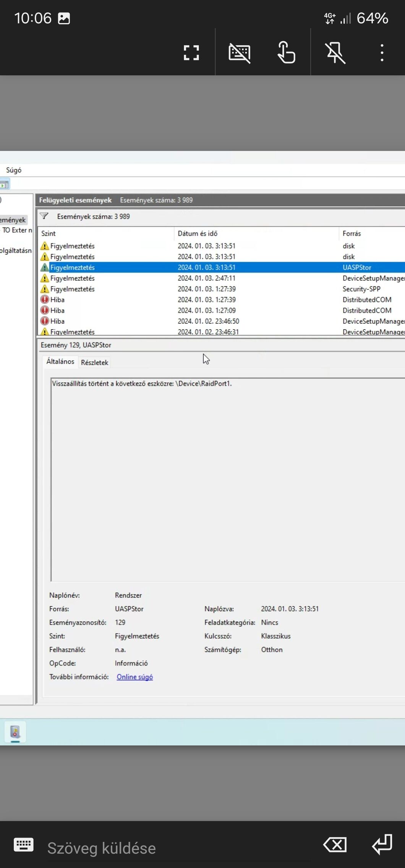Switch to the Részletek tab
The height and width of the screenshot is (868, 405).
pos(94,362)
